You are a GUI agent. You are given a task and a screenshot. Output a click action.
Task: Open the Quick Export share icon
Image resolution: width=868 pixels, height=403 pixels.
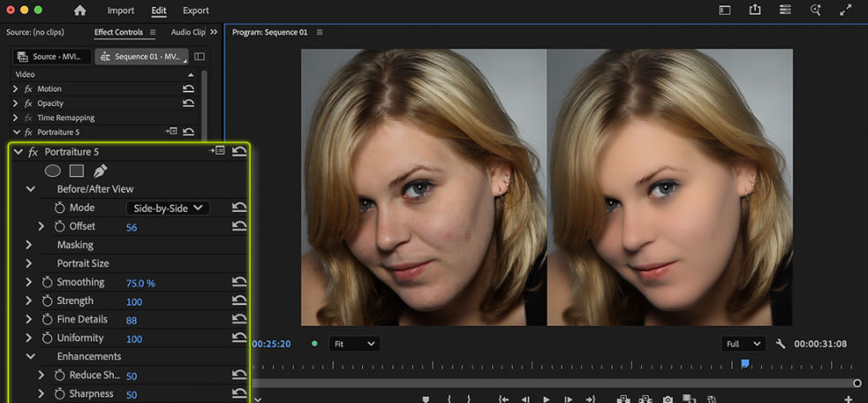pyautogui.click(x=755, y=11)
